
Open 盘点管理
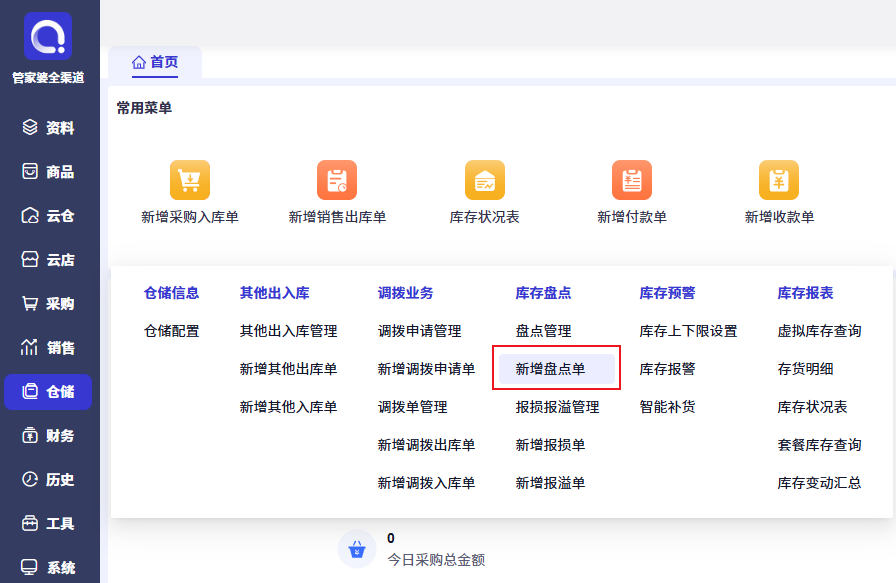pyautogui.click(x=543, y=331)
